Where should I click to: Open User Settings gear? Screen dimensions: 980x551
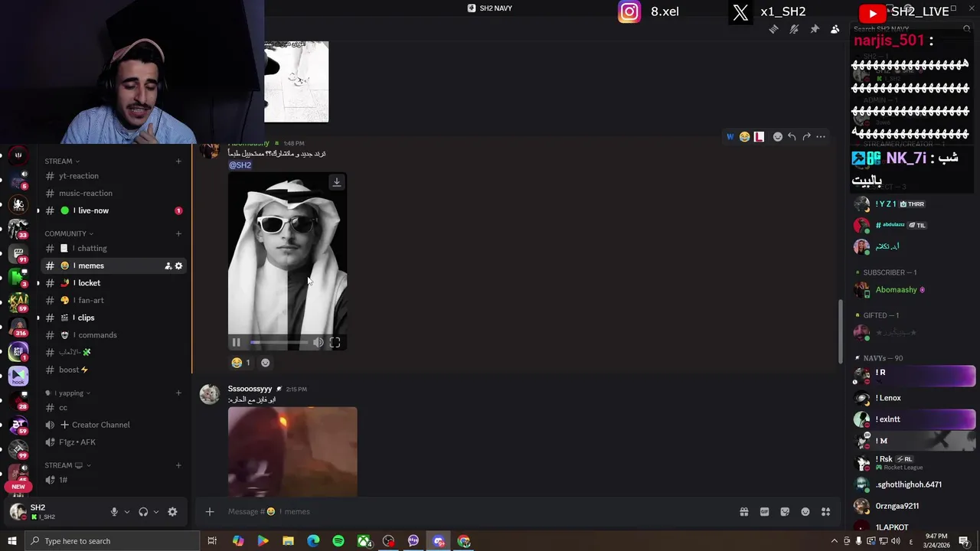[x=172, y=512]
